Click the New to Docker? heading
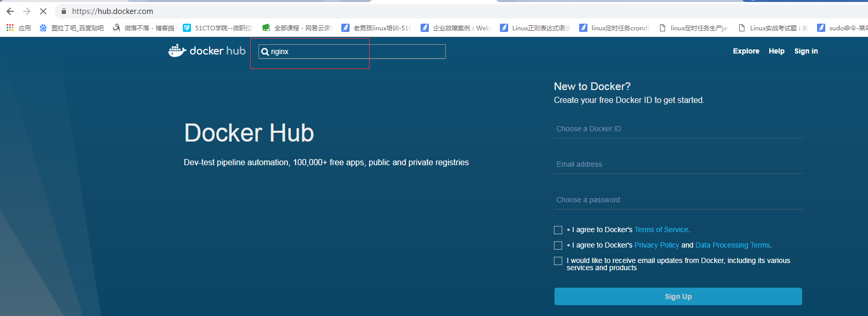Image resolution: width=868 pixels, height=316 pixels. point(592,86)
